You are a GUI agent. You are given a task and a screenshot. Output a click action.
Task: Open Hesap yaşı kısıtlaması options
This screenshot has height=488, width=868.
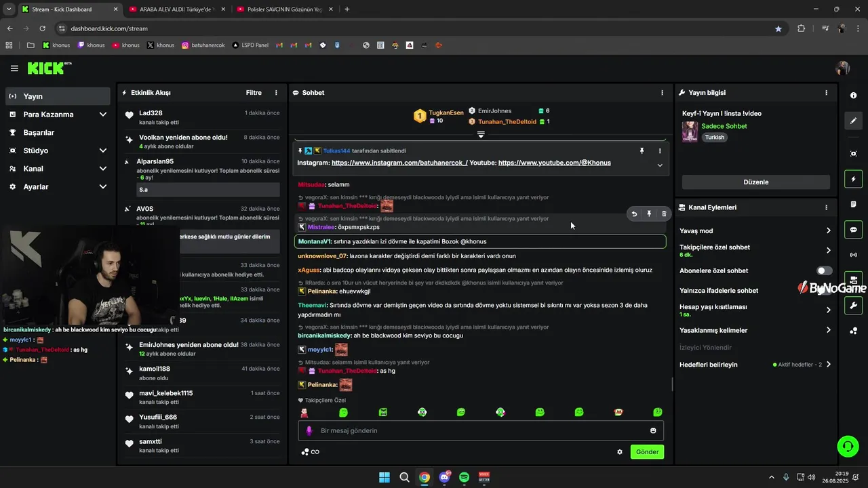click(x=755, y=310)
